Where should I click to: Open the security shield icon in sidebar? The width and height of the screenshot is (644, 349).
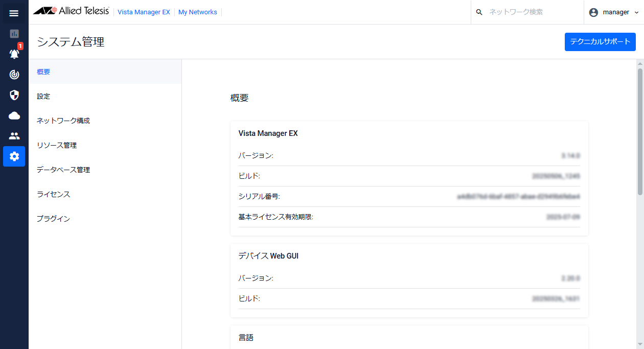click(x=14, y=95)
